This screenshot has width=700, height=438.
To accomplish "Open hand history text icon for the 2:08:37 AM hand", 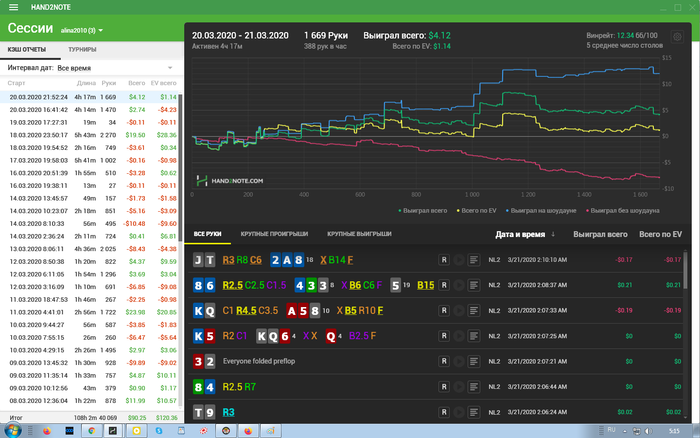I will click(475, 285).
